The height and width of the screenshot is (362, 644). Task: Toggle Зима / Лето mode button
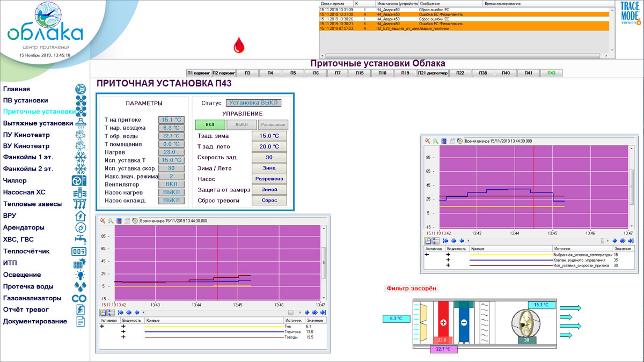(x=269, y=168)
